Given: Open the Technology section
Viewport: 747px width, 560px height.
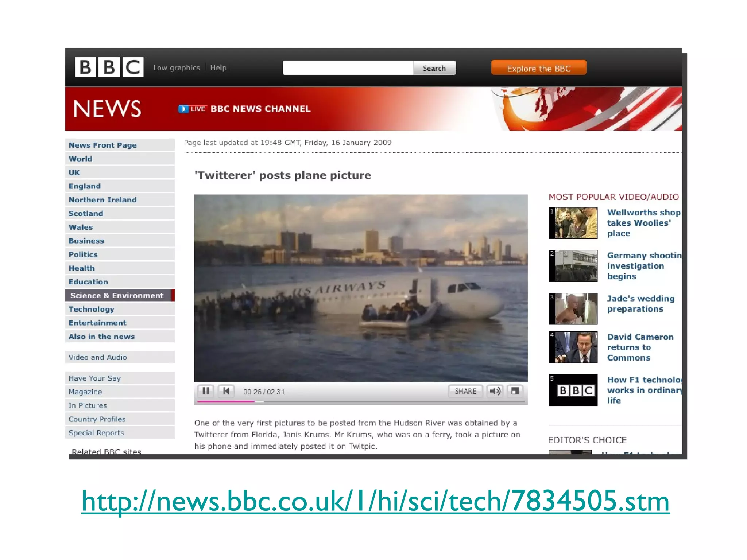Looking at the screenshot, I should click(x=120, y=309).
